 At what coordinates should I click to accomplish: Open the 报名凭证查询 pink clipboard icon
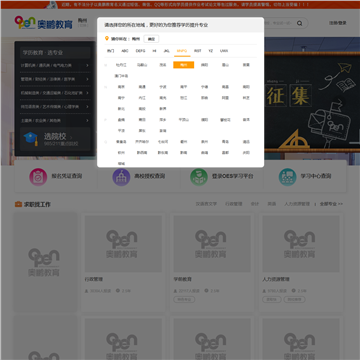[38, 177]
